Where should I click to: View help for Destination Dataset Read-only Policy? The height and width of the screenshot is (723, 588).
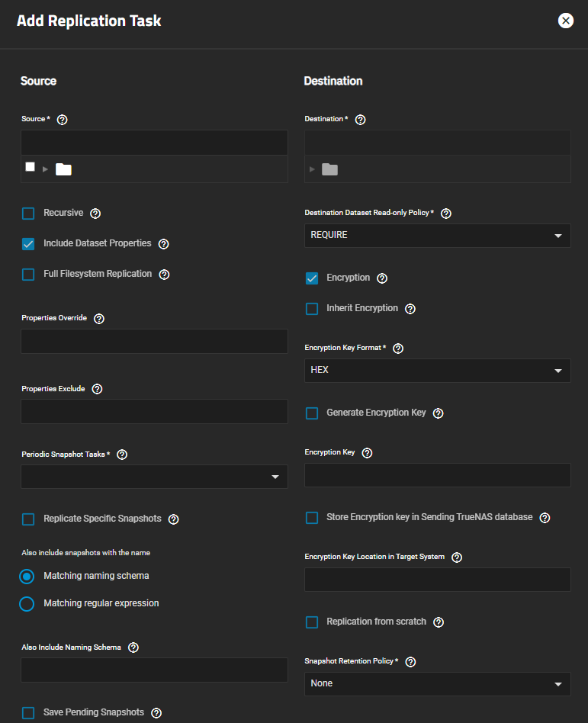(x=446, y=214)
